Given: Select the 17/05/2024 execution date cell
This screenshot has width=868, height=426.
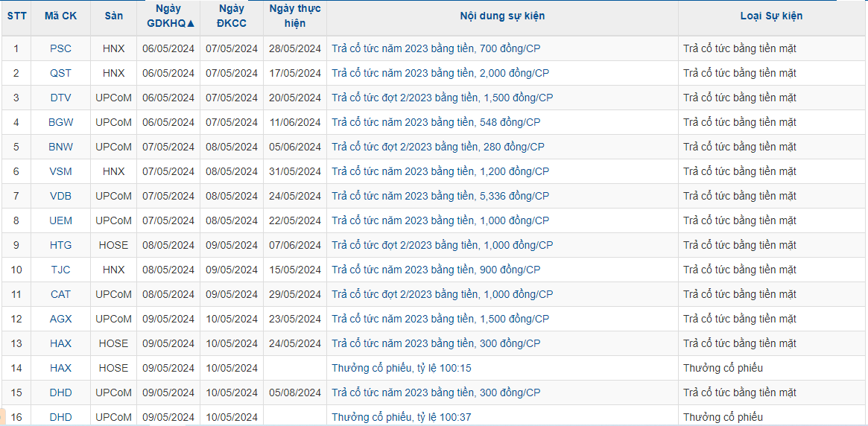Looking at the screenshot, I should click(295, 73).
